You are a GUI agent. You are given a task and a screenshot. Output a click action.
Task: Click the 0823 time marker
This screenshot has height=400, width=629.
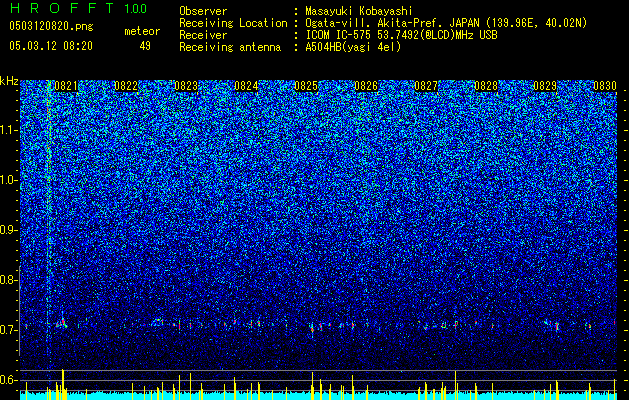186,86
